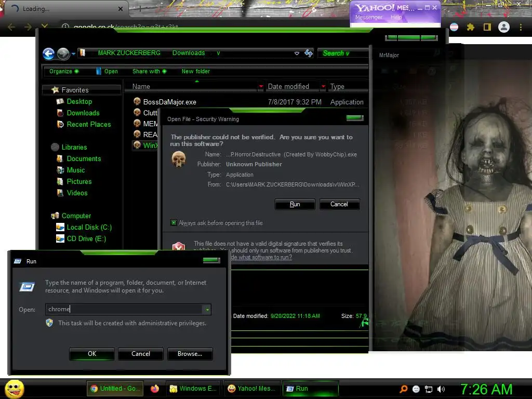This screenshot has width=532, height=399.
Task: Switch to Yahoo! Messenger taskbar item
Action: click(251, 389)
